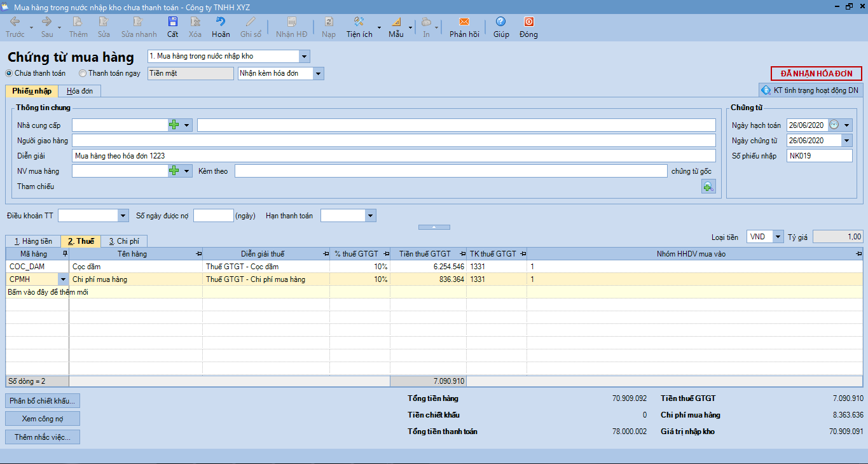This screenshot has height=464, width=868.
Task: Select the 2. Thuế tab
Action: [81, 241]
